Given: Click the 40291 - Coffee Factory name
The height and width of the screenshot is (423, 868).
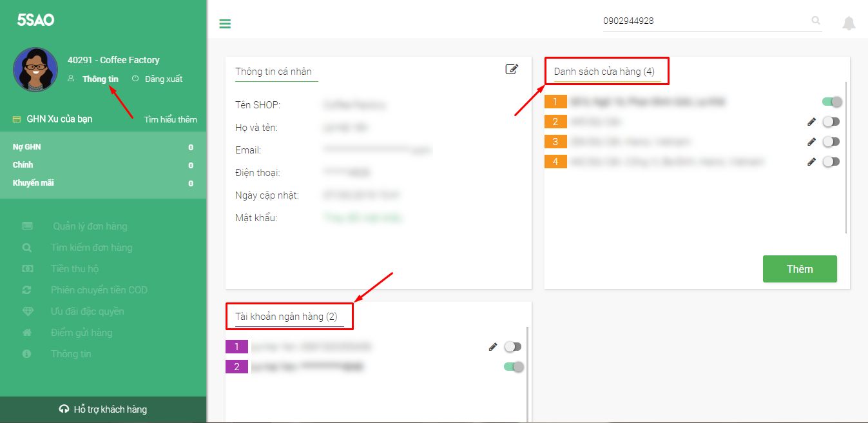Looking at the screenshot, I should tap(113, 60).
